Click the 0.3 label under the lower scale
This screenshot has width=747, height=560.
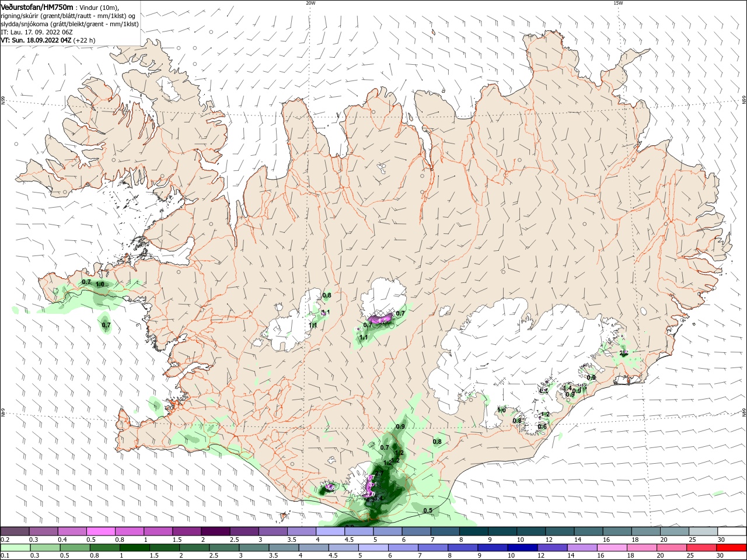pos(35,556)
